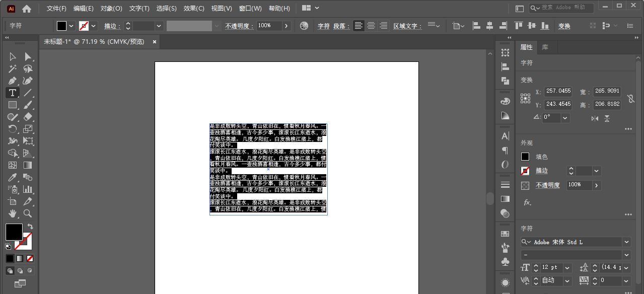Click the 变换 link in control bar
The height and width of the screenshot is (294, 644).
[564, 26]
